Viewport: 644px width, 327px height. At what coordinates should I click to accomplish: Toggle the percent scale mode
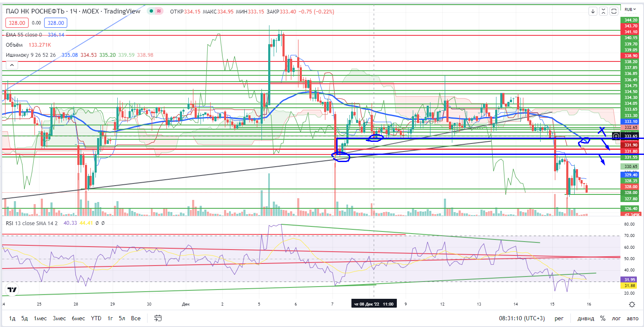[x=603, y=318]
